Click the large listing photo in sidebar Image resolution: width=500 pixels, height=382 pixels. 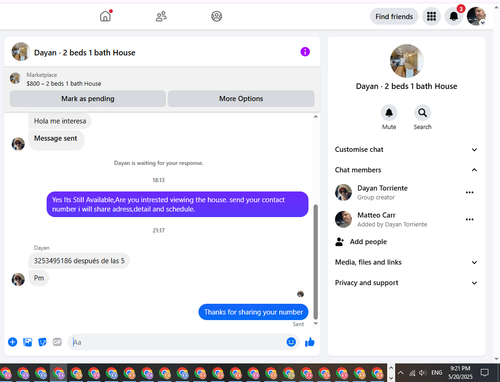[407, 61]
